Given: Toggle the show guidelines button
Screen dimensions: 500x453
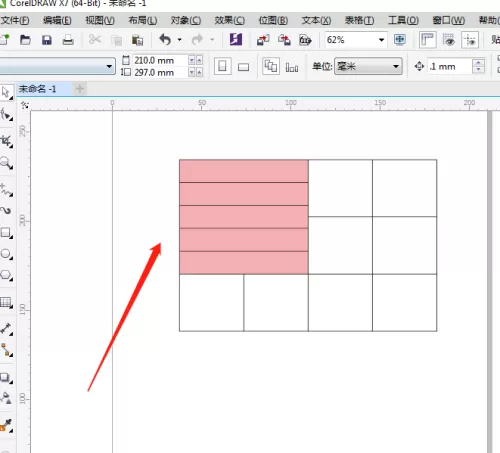Looking at the screenshot, I should 470,40.
